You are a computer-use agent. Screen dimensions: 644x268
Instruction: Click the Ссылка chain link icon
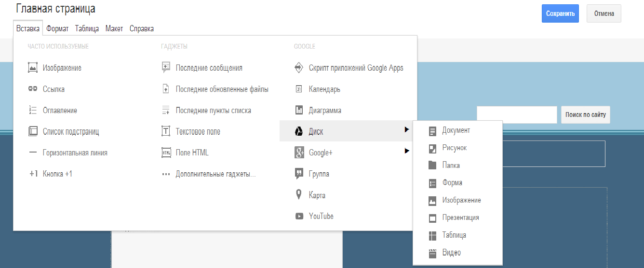(33, 89)
